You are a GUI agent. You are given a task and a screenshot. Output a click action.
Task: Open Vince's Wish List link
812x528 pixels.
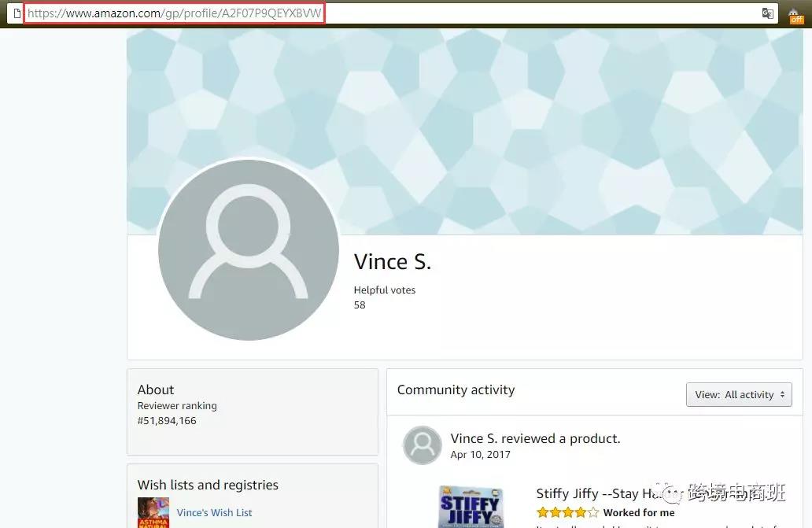(x=214, y=512)
